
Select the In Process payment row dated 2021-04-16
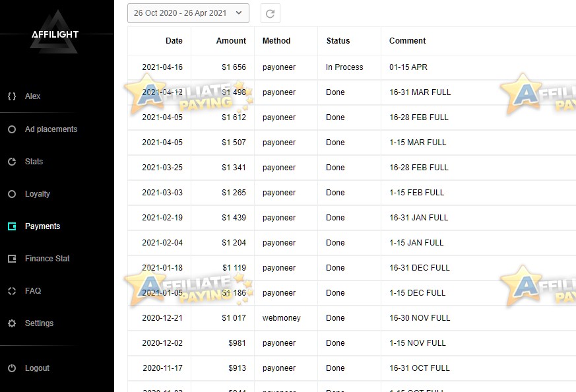[352, 67]
